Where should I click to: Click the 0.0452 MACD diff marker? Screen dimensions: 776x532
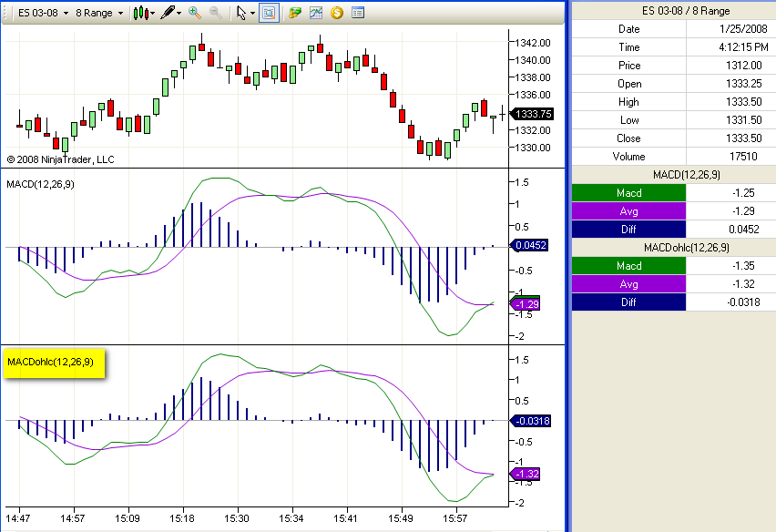[529, 245]
